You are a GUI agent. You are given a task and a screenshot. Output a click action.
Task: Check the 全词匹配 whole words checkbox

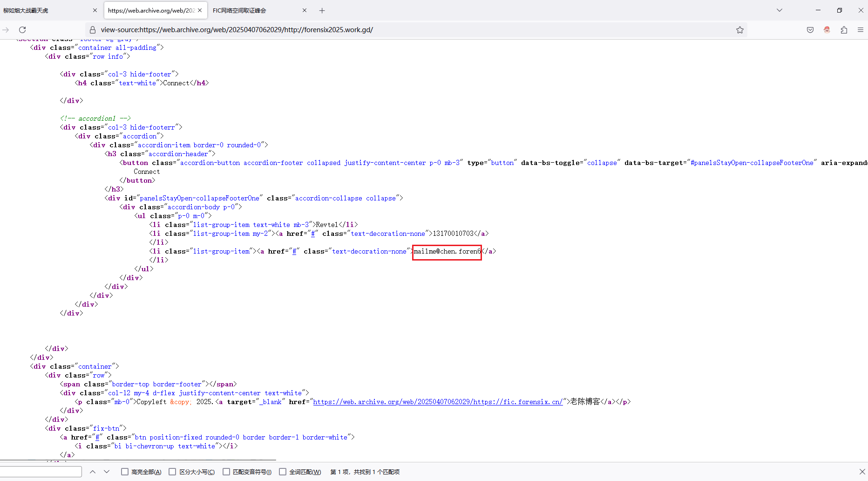click(283, 472)
